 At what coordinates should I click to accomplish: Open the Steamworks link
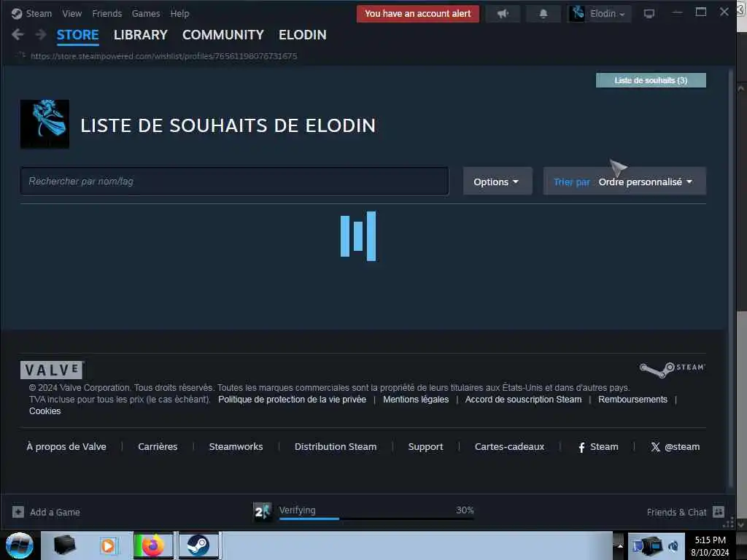click(236, 447)
